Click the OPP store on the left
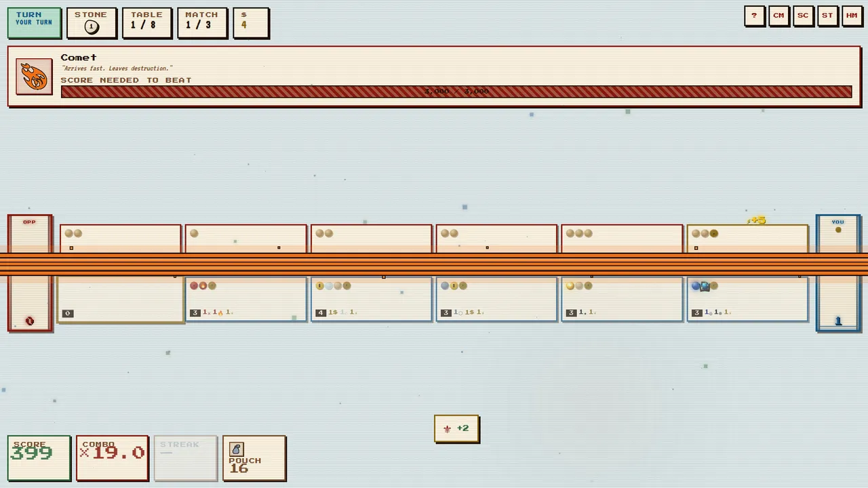This screenshot has width=868, height=488. click(x=30, y=273)
